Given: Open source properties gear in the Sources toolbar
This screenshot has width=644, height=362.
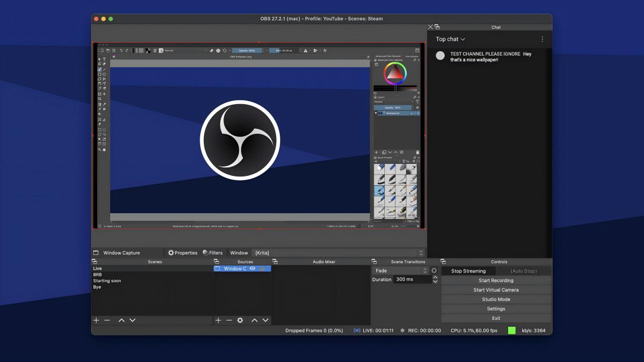Looking at the screenshot, I should (240, 320).
